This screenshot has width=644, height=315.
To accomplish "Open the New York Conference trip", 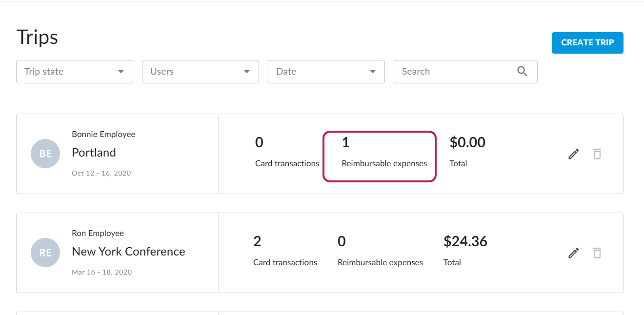I will pyautogui.click(x=128, y=252).
